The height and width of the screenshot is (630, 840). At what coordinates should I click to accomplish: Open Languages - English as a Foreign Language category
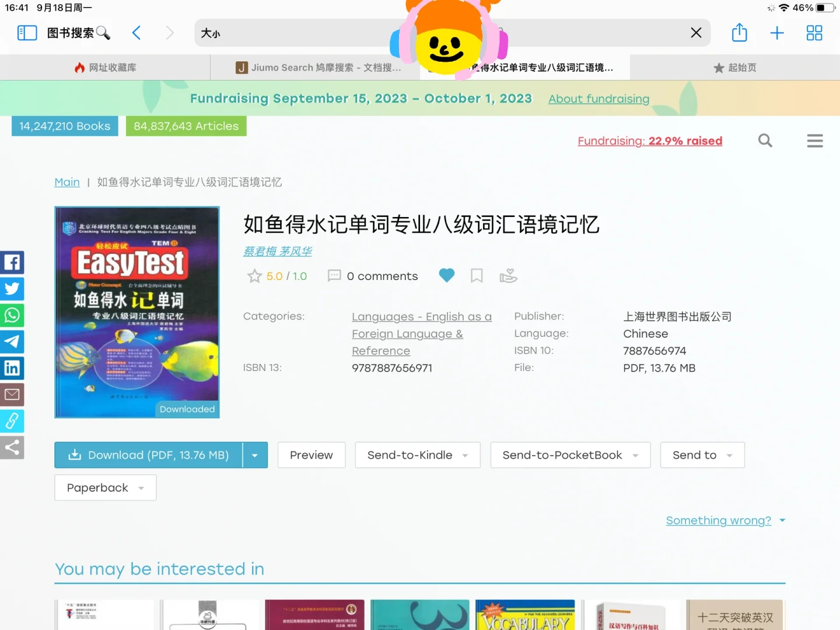click(x=422, y=334)
